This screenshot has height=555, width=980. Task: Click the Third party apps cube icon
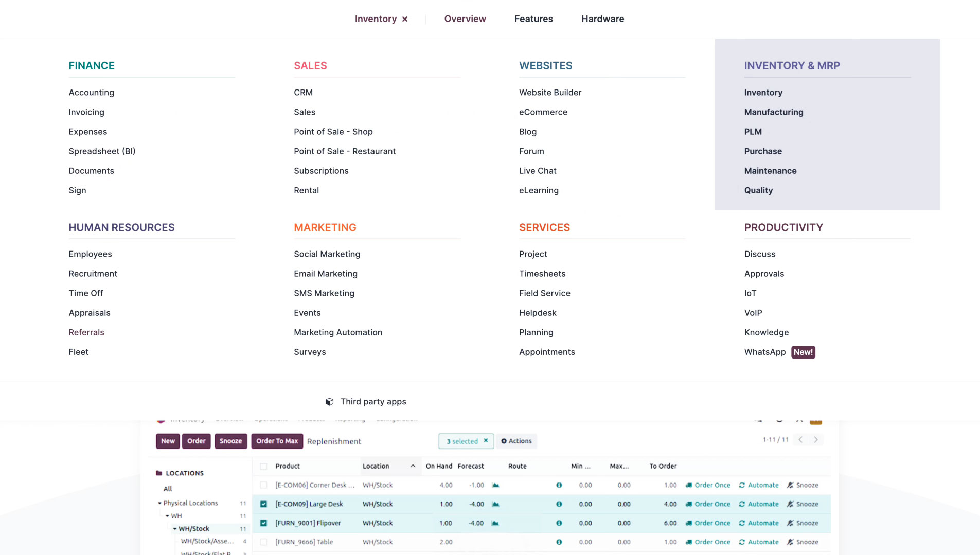click(330, 402)
